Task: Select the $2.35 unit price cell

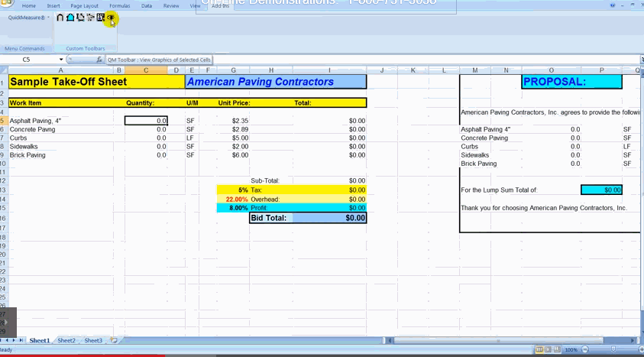Action: click(x=233, y=120)
